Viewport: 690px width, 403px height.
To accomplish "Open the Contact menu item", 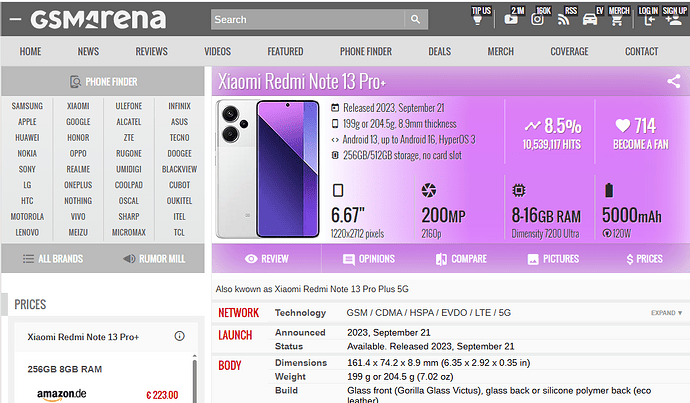I will [x=642, y=51].
